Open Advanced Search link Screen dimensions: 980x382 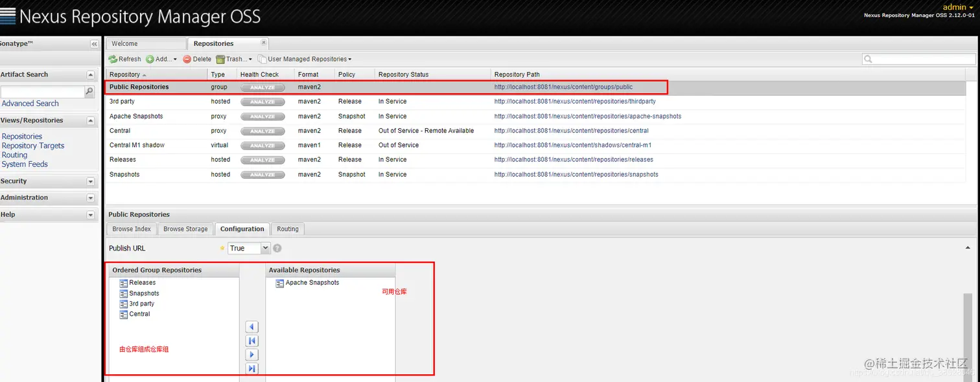(30, 104)
